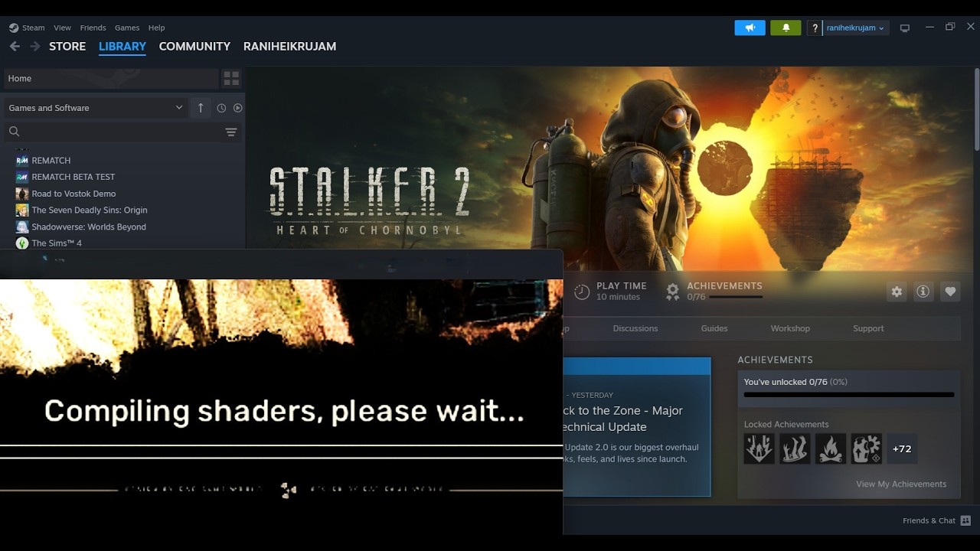The height and width of the screenshot is (551, 980).
Task: Switch to the Workshop tab
Action: point(790,328)
